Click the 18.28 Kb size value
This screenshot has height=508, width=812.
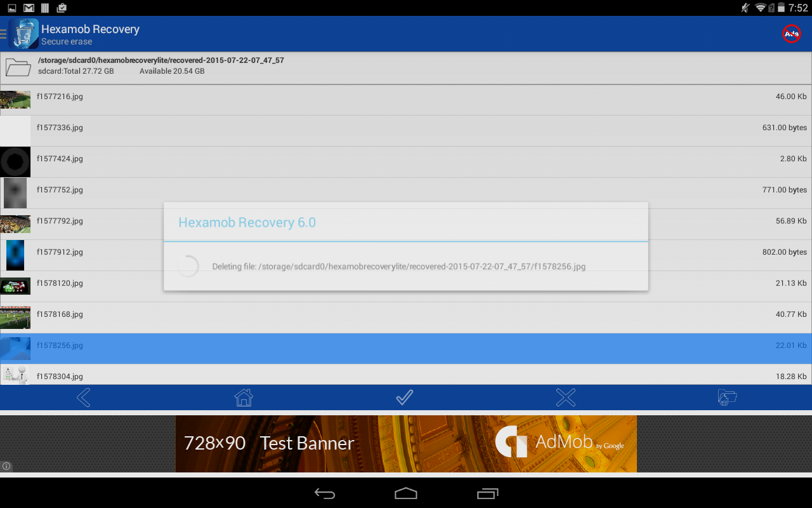click(791, 377)
